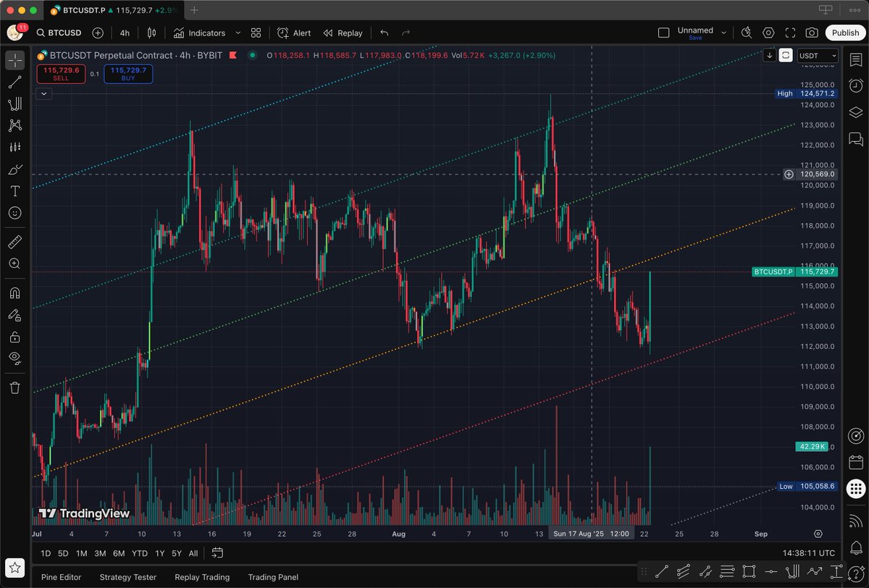869x588 pixels.
Task: Add symbol to compare with plus icon
Action: click(98, 33)
